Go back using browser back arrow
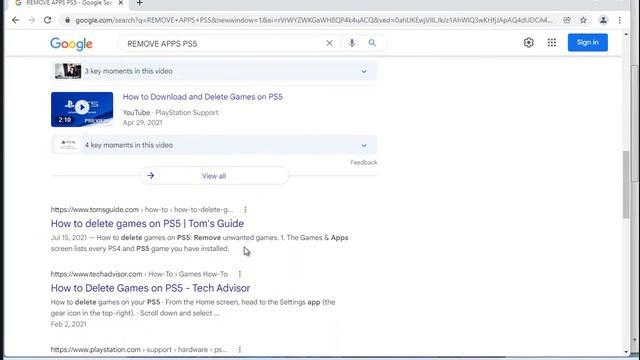Viewport: 640px width, 360px height. point(16,20)
